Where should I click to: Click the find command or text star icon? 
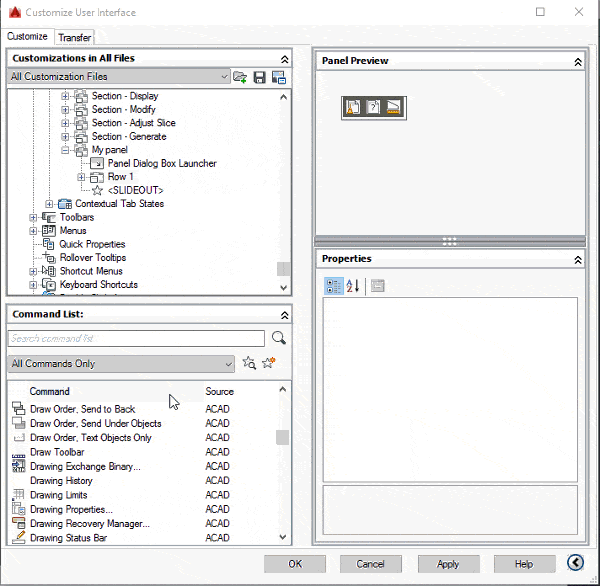[249, 364]
